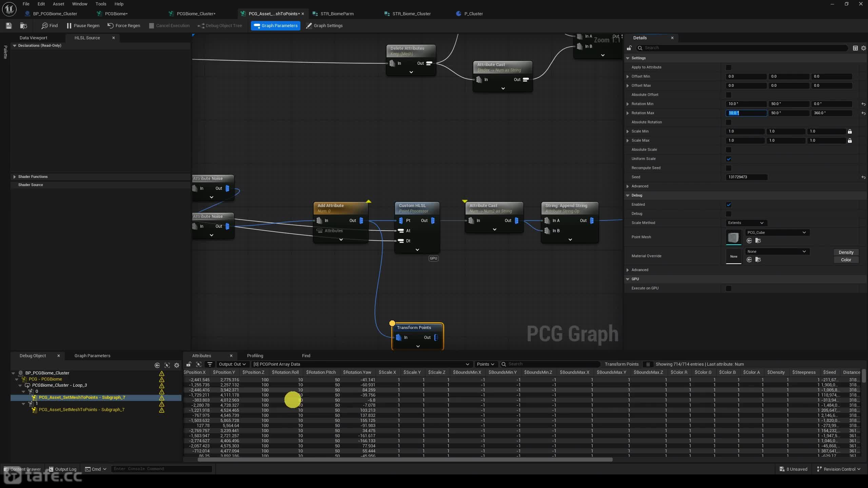The height and width of the screenshot is (488, 868).
Task: Click the attributes filter icon in Attributes panel
Action: coord(210,364)
